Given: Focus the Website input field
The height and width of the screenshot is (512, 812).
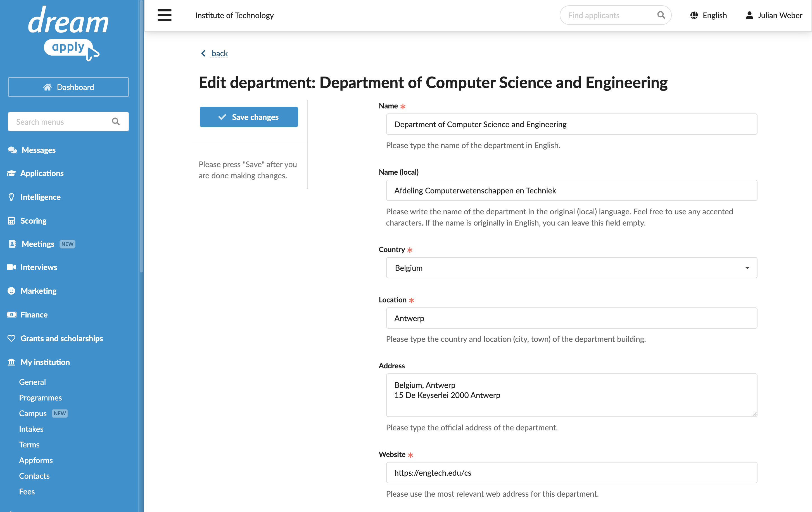Looking at the screenshot, I should (571, 473).
